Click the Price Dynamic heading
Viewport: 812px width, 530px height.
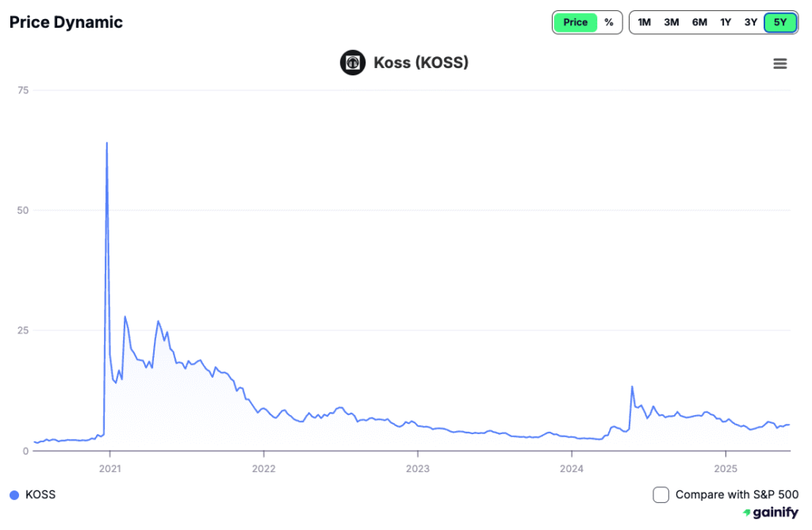pos(67,22)
